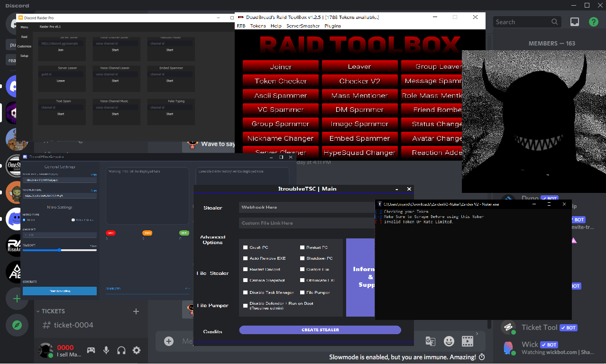Click the Ticket Tool bot avatar

508,328
